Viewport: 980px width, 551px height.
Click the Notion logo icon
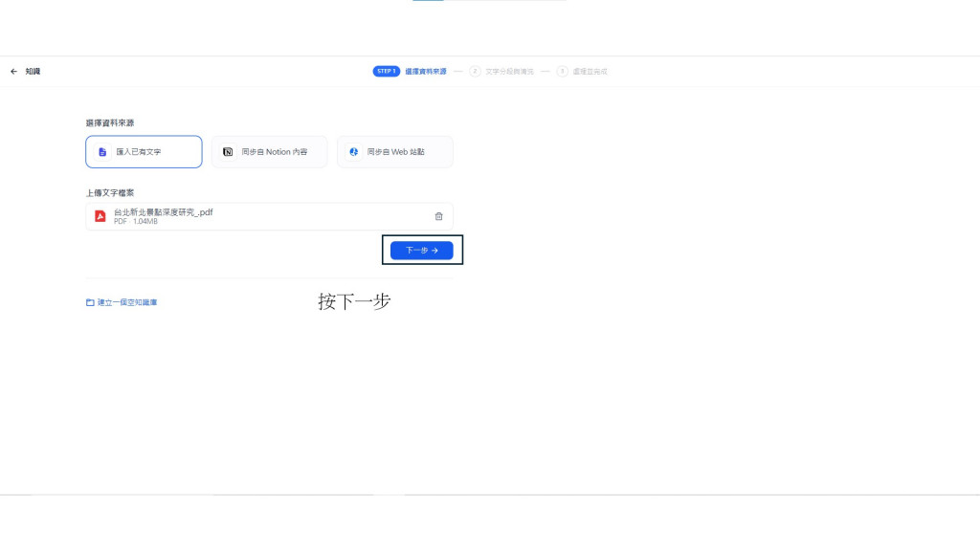[x=228, y=152]
